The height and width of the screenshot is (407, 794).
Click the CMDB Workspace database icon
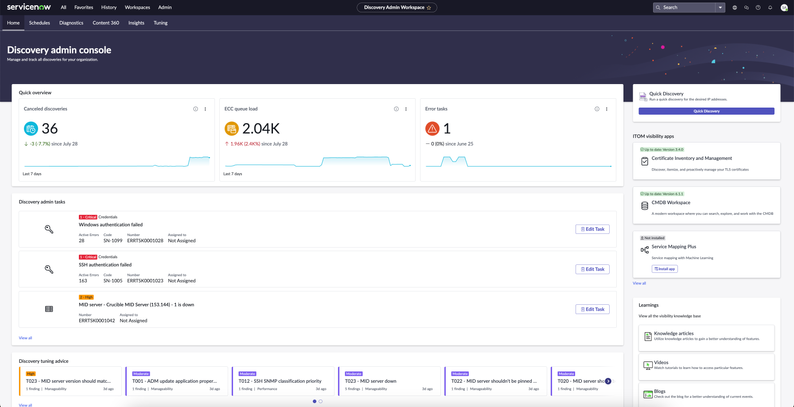(644, 206)
